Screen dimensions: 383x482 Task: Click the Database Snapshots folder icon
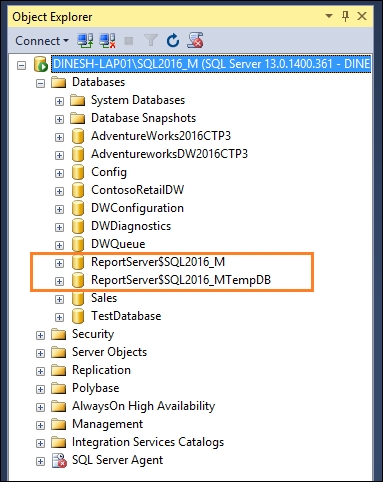[78, 118]
